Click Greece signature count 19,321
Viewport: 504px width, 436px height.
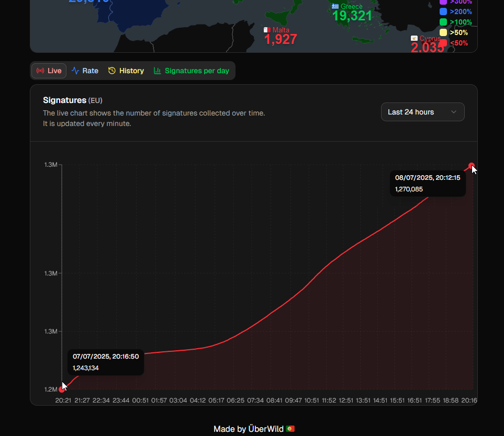pyautogui.click(x=352, y=16)
